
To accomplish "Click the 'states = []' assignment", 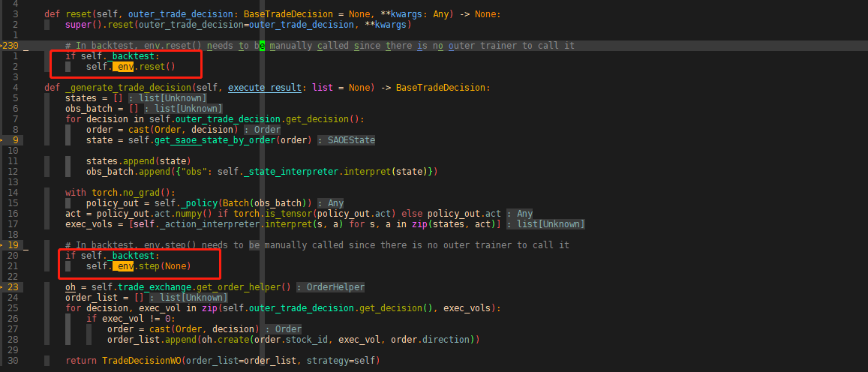I will [x=94, y=98].
